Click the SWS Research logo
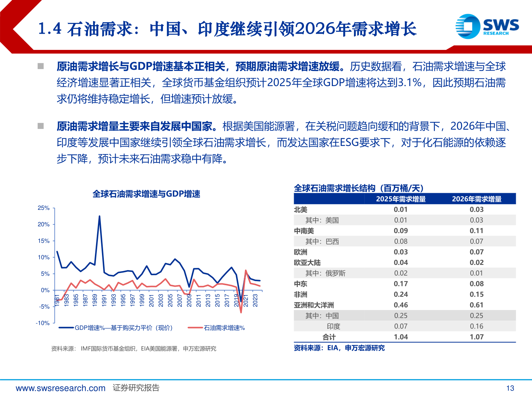 click(x=488, y=26)
